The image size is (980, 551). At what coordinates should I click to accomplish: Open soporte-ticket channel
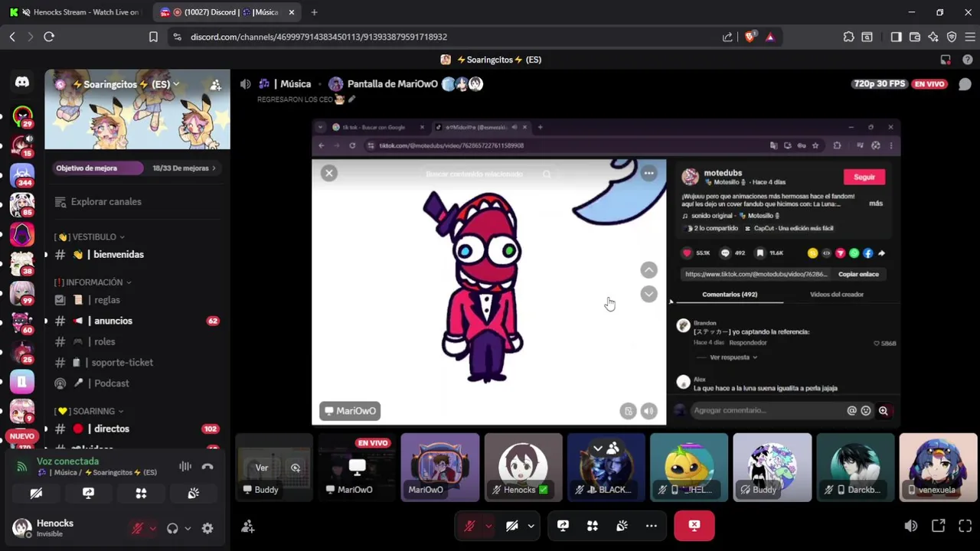(137, 362)
